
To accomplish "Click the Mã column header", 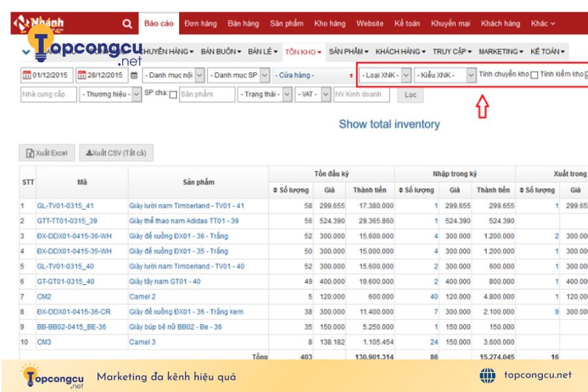I will coord(82,182).
